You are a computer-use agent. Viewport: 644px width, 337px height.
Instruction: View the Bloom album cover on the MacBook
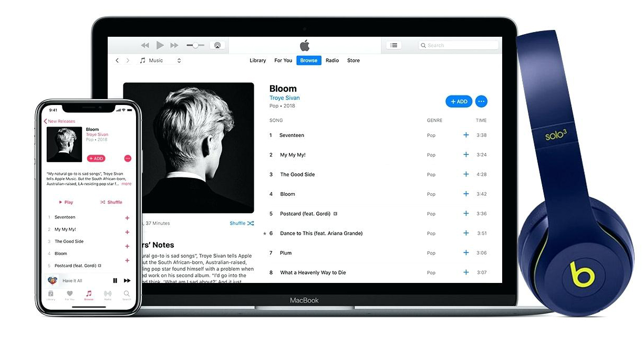[189, 148]
